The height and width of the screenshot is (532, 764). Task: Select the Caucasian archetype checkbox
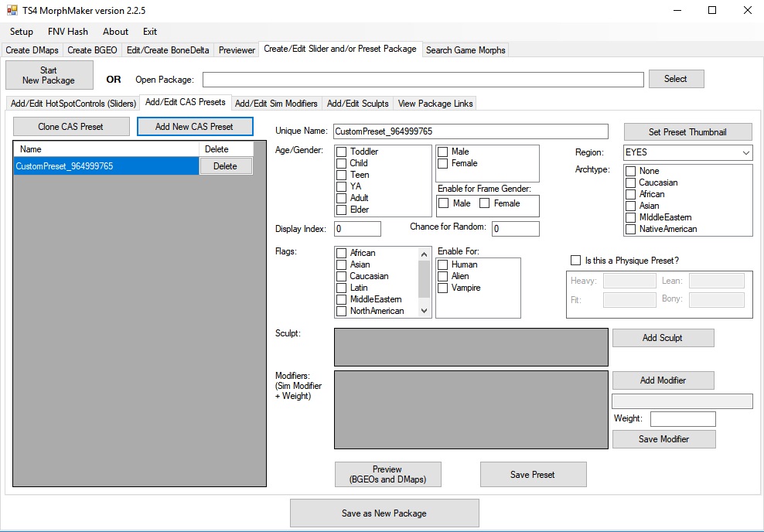[631, 182]
